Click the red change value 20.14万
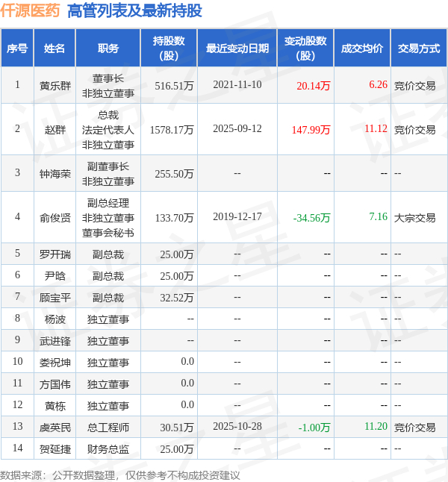 click(x=314, y=86)
